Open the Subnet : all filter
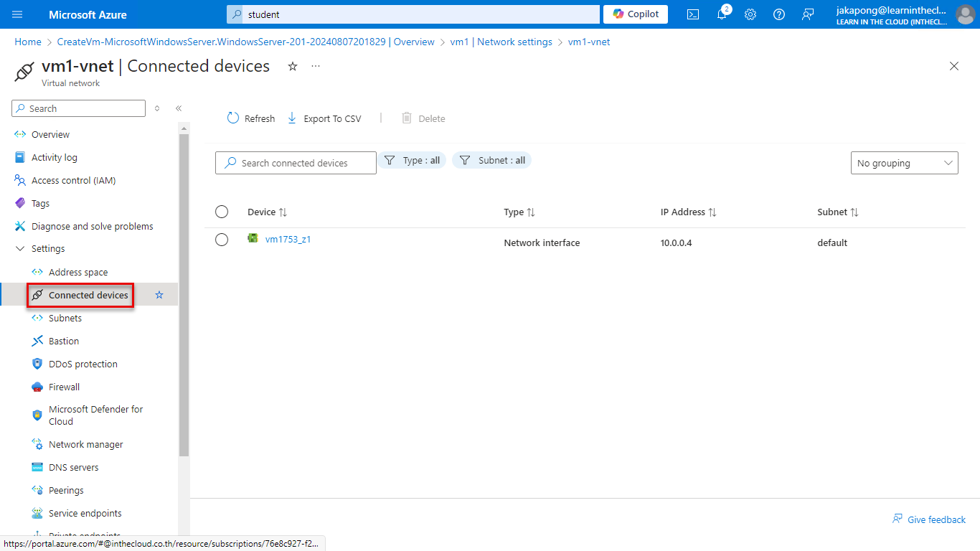This screenshot has width=980, height=551. (x=492, y=161)
